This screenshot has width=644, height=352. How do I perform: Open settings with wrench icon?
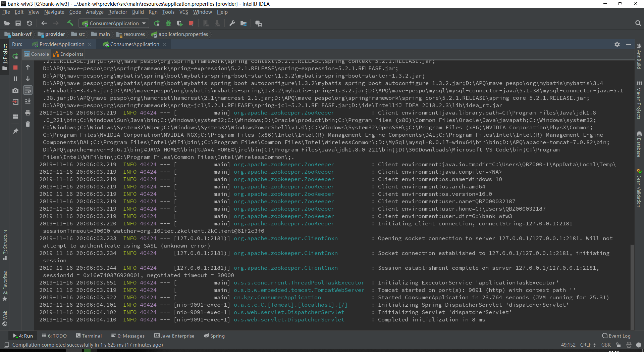232,23
